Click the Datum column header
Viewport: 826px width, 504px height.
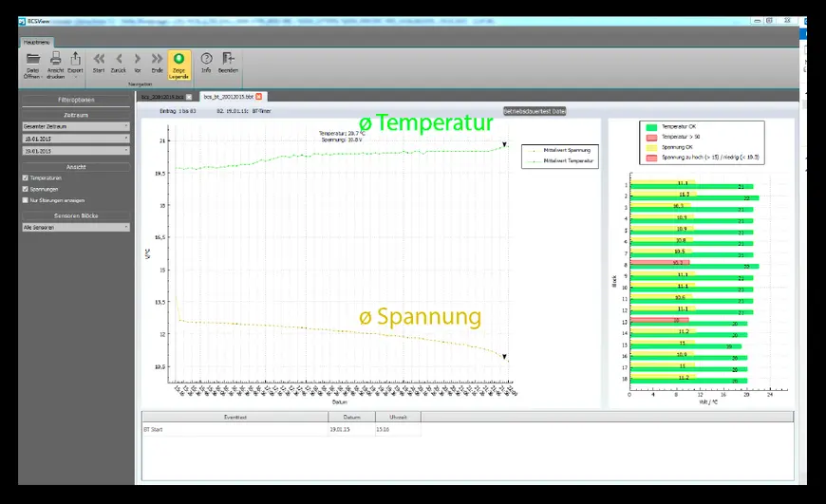coord(352,417)
